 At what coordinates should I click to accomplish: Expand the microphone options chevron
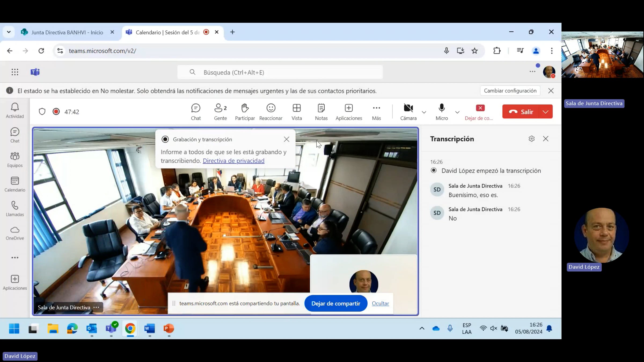pyautogui.click(x=457, y=112)
